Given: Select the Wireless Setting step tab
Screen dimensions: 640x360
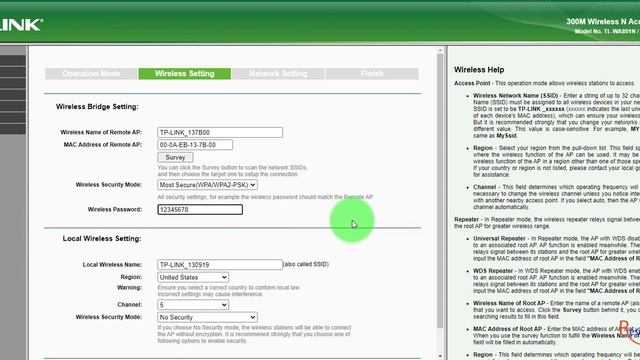Looking at the screenshot, I should 184,74.
